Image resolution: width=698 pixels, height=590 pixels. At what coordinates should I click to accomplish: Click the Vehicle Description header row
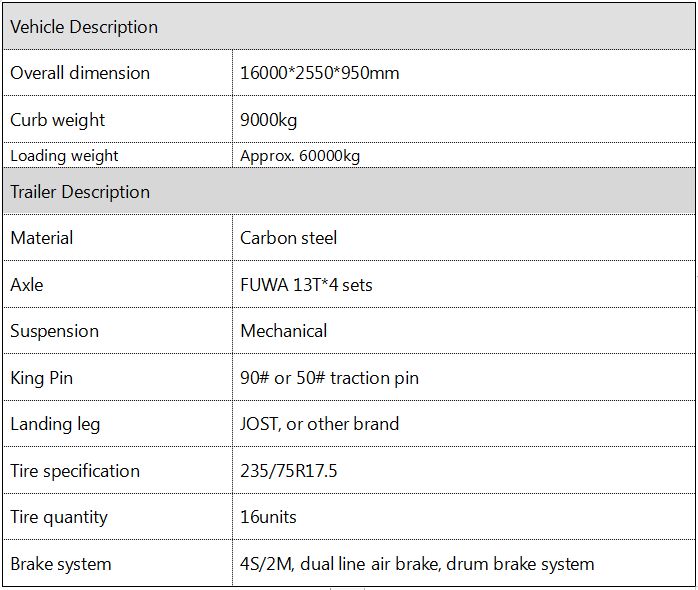click(349, 27)
